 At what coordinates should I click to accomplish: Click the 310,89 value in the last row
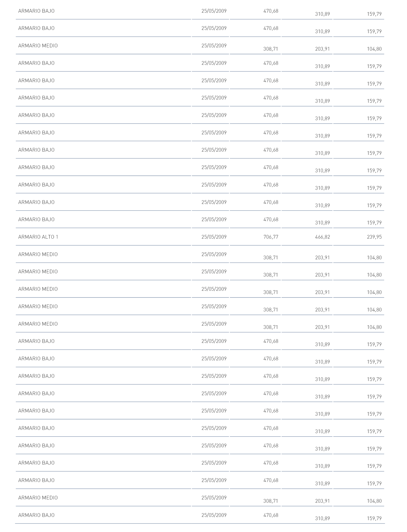pyautogui.click(x=322, y=518)
